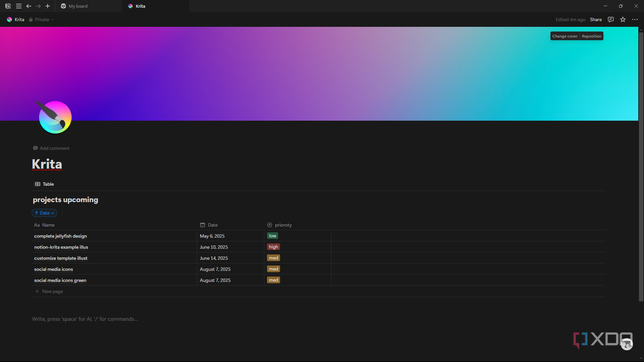Click Change cover button
The width and height of the screenshot is (644, 362).
(x=565, y=36)
